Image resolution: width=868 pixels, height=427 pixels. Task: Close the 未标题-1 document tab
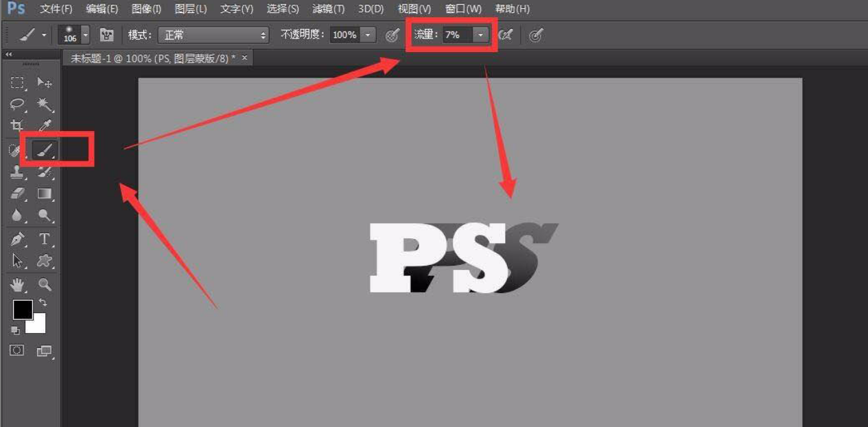[244, 58]
